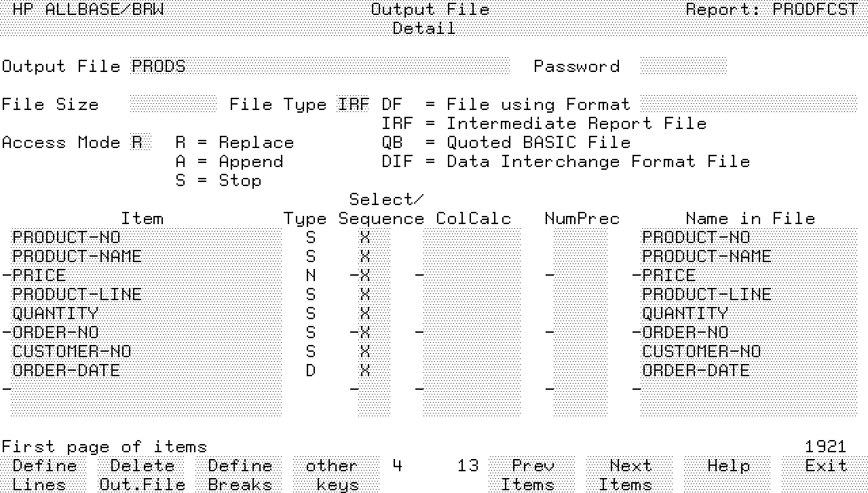
Task: Click the Name in File field for CUSTOMER-NO
Action: click(748, 352)
